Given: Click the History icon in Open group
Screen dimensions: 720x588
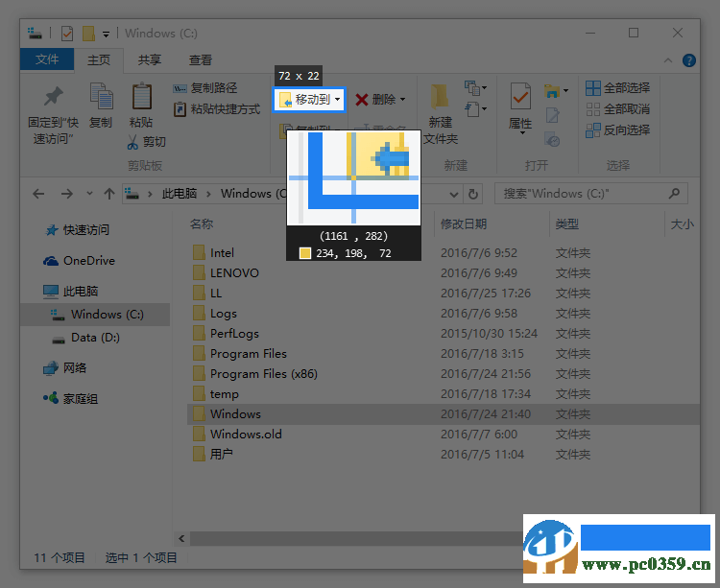Looking at the screenshot, I should pos(551,139).
